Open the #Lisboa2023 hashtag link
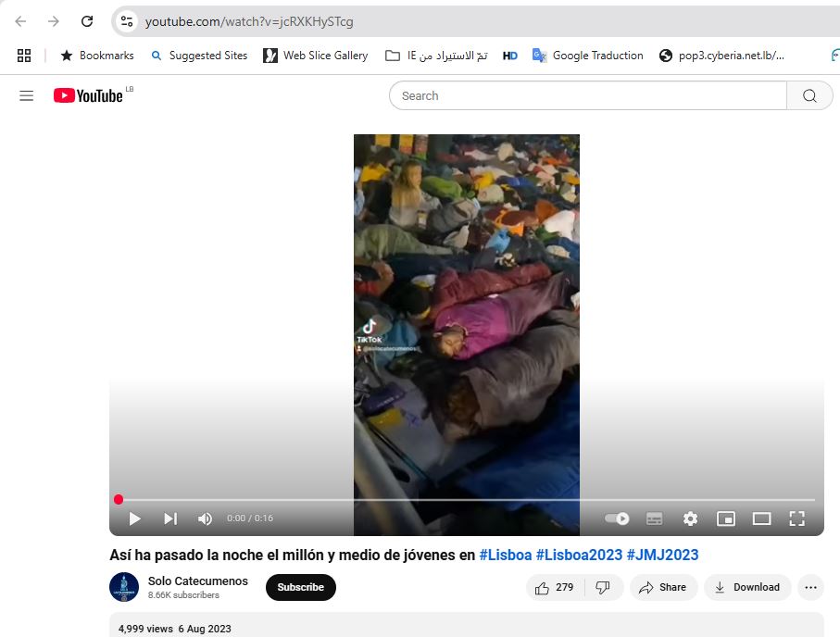The width and height of the screenshot is (840, 637). [579, 556]
